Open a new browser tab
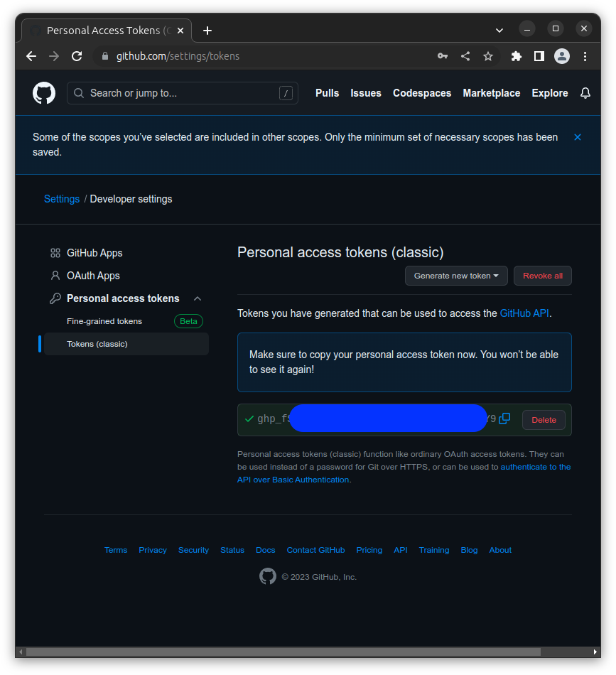Screen dimensions: 616x675 207,31
